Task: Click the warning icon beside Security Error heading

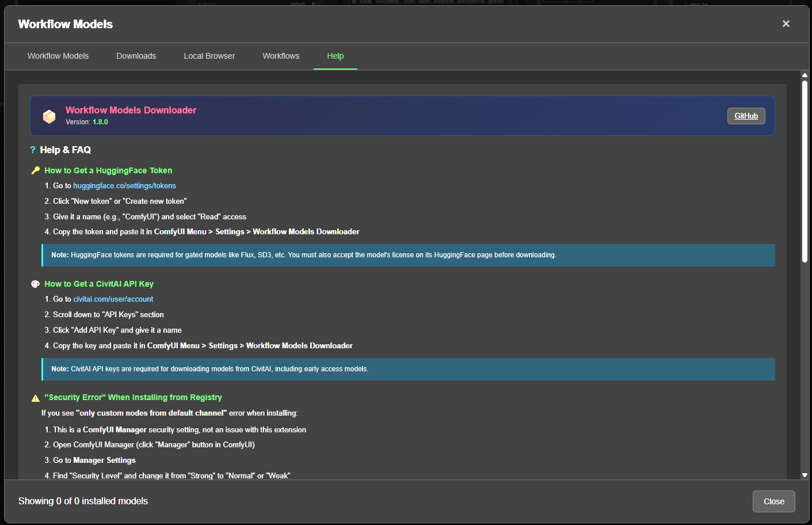Action: (x=36, y=398)
